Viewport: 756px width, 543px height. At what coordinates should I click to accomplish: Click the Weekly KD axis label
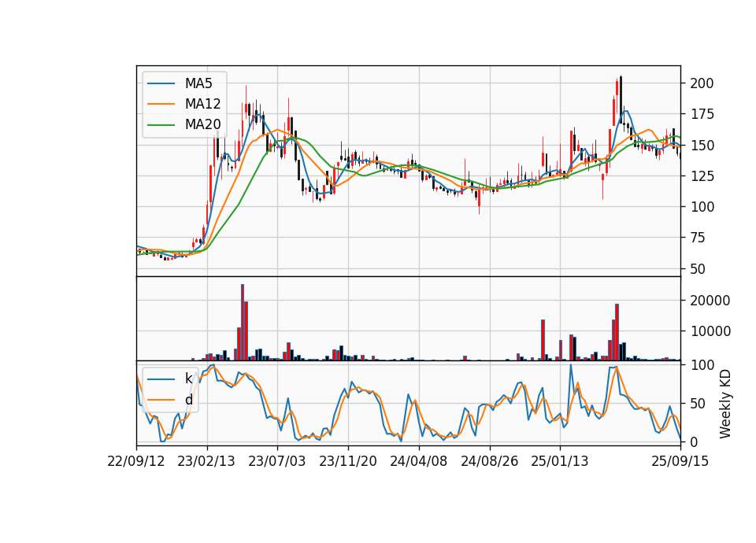click(725, 404)
